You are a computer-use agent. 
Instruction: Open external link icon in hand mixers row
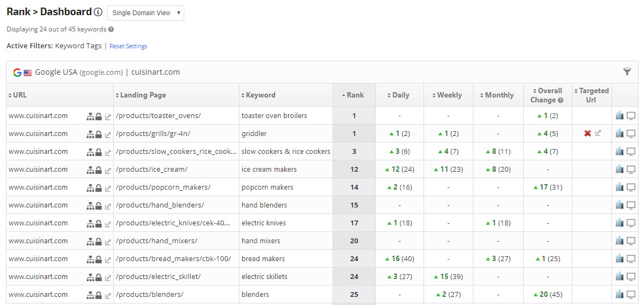[108, 242]
